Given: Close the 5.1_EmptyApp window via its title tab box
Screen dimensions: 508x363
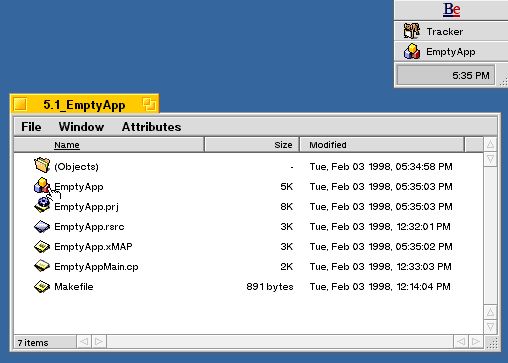Looking at the screenshot, I should tap(20, 104).
